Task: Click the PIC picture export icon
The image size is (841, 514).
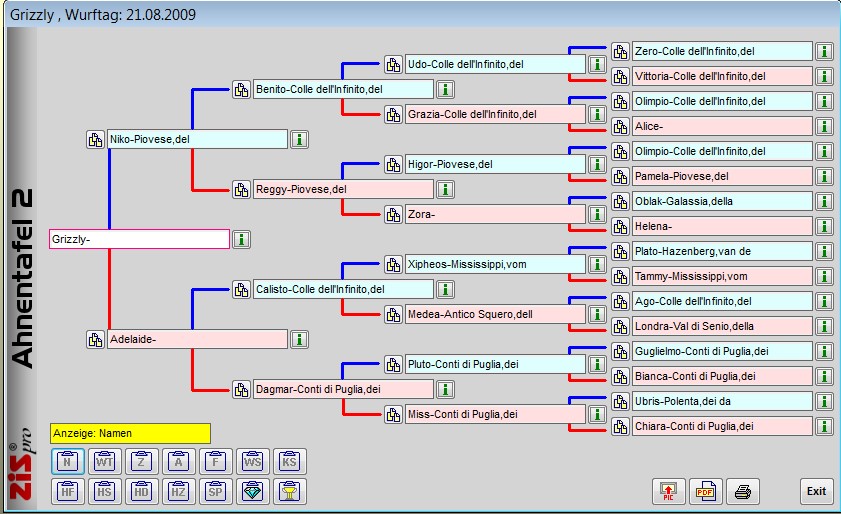Action: 666,491
